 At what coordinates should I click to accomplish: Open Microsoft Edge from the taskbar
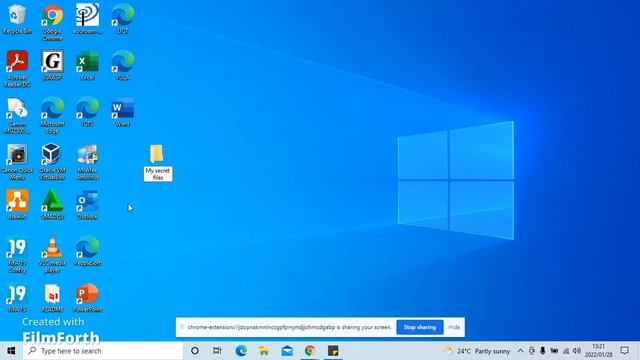[x=241, y=351]
